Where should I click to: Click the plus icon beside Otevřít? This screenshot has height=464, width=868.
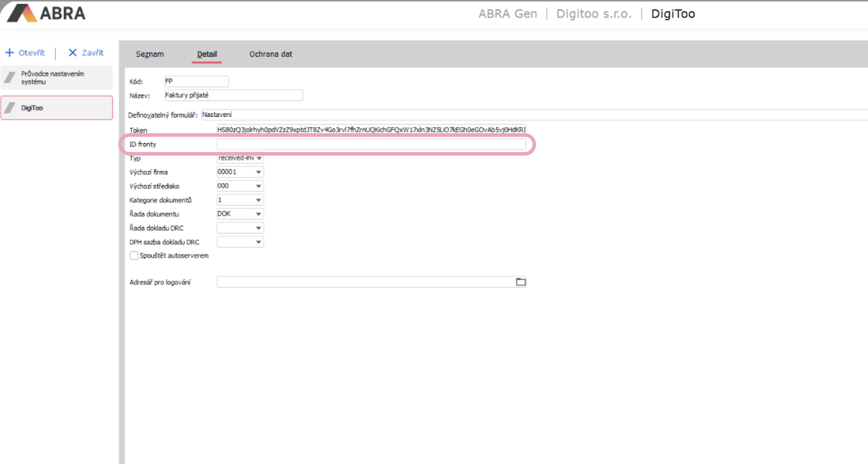[x=9, y=53]
